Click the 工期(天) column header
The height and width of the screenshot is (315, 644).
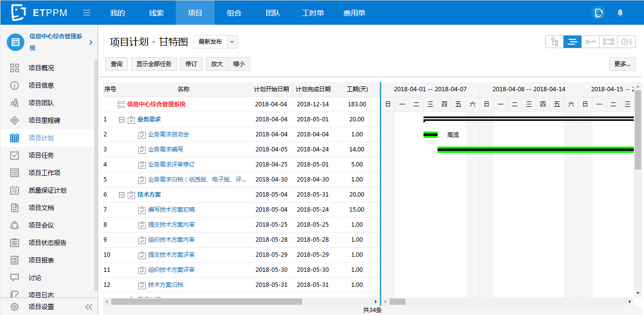click(x=357, y=89)
